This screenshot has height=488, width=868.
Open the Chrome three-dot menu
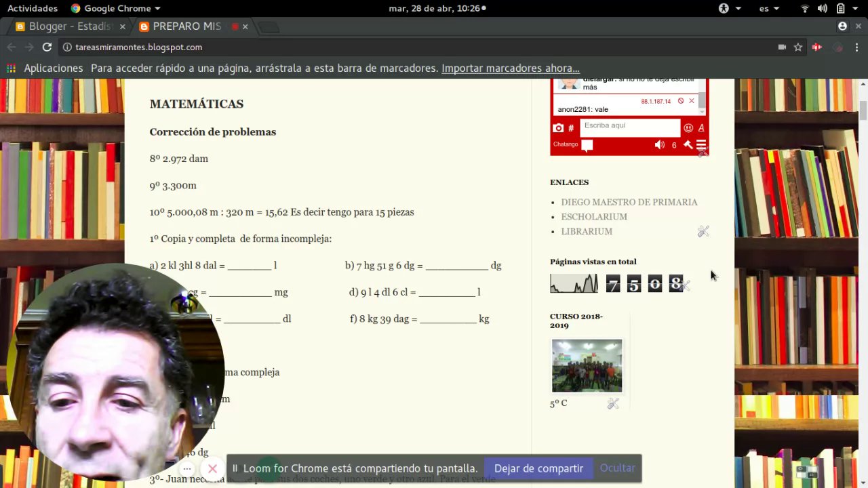point(856,47)
